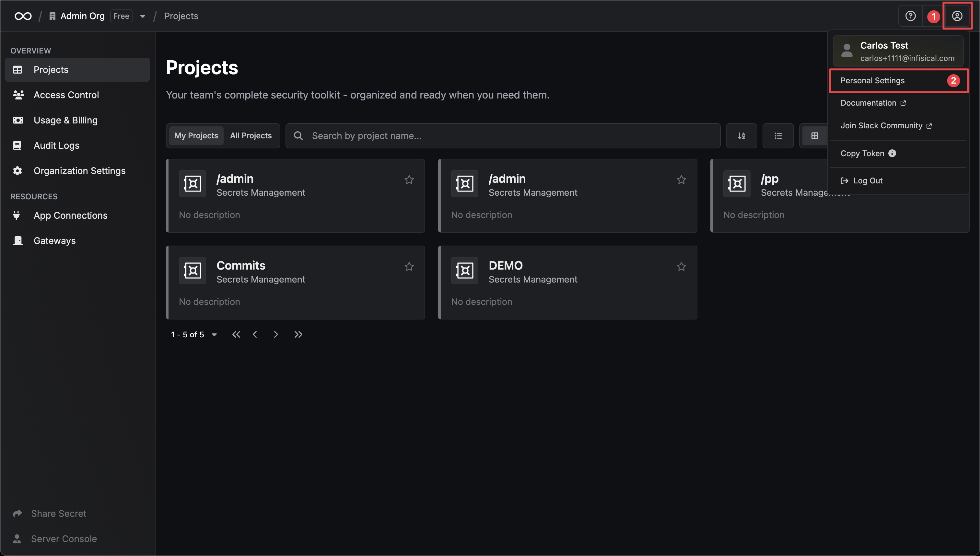The width and height of the screenshot is (980, 556).
Task: Click the vault icon of /pp project
Action: tap(737, 184)
